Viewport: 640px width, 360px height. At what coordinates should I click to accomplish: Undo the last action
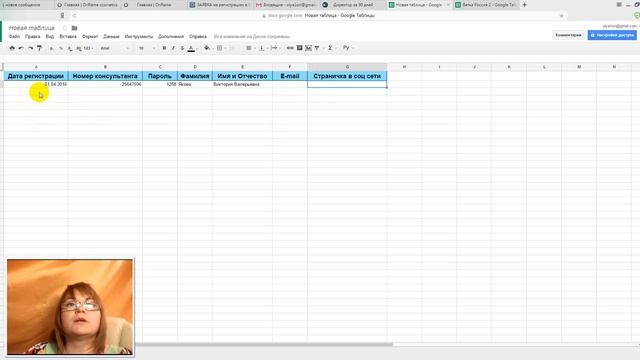pyautogui.click(x=21, y=48)
